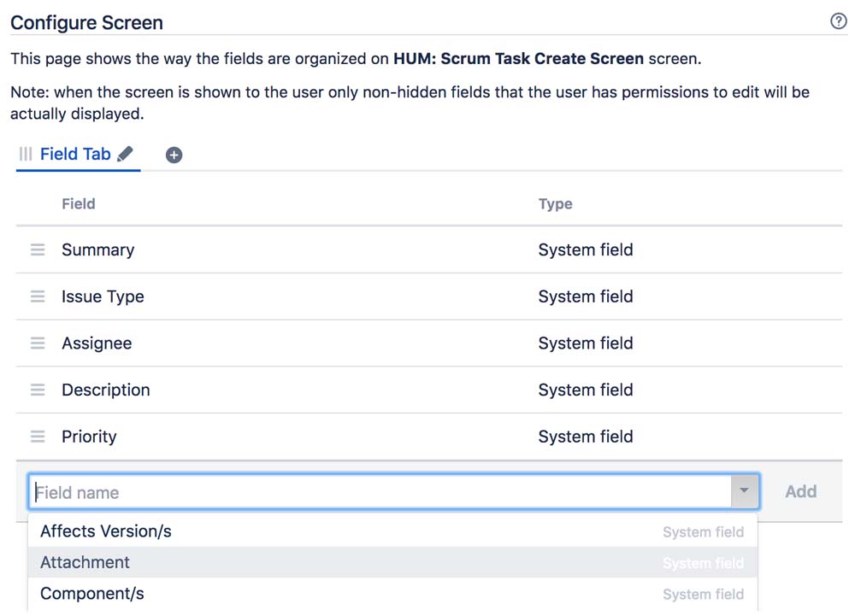Click the Field column header
This screenshot has height=616, width=855.
tap(79, 203)
